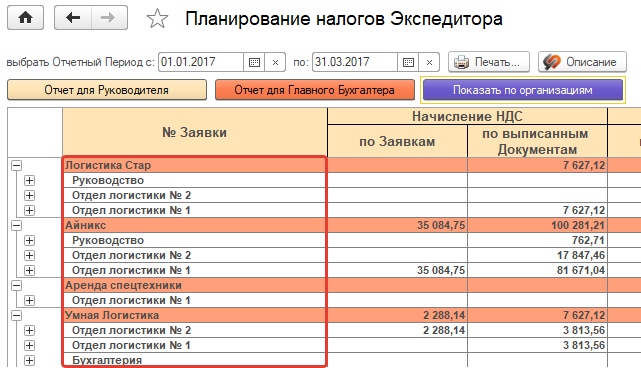The height and width of the screenshot is (368, 641).
Task: Expand Отдел логистики № 2 under Логистика Стар
Action: click(x=29, y=195)
